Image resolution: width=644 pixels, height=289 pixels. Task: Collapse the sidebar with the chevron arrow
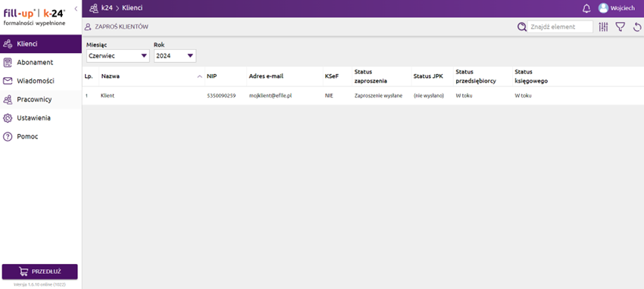(x=76, y=8)
